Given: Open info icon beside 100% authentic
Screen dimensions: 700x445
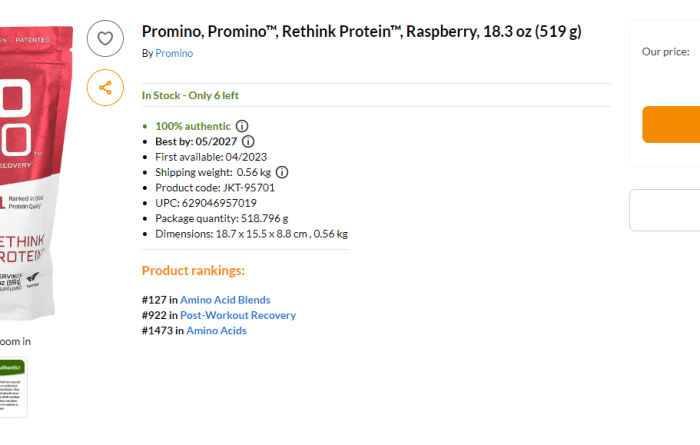Looking at the screenshot, I should point(242,127).
